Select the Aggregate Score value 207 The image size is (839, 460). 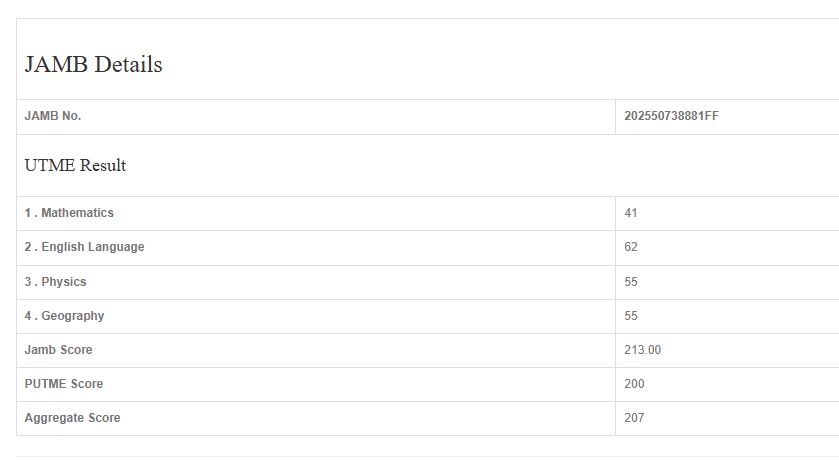click(x=634, y=418)
